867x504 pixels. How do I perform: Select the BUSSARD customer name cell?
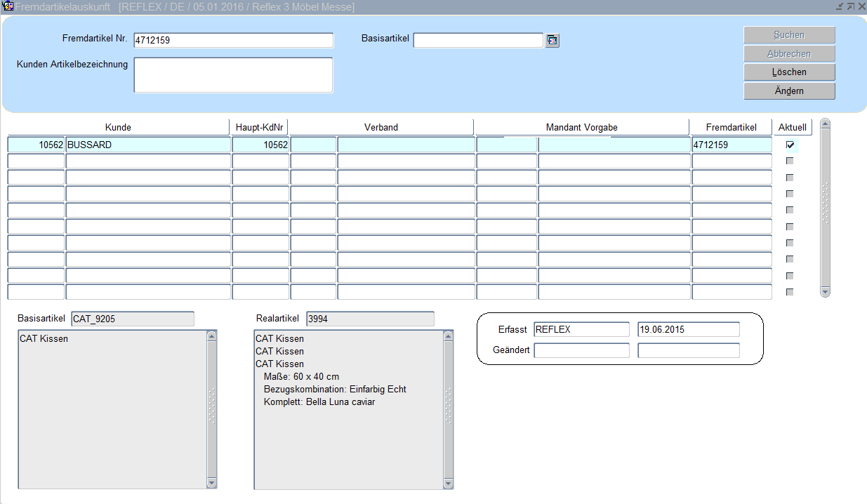click(147, 145)
